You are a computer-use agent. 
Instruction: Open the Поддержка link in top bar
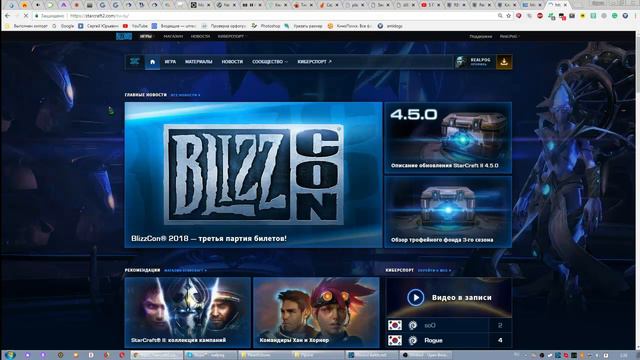480,36
